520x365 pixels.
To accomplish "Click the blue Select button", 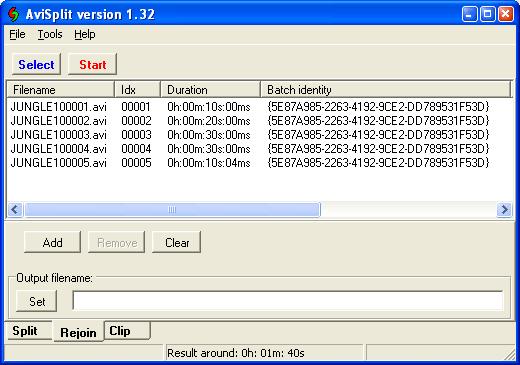I will 36,64.
